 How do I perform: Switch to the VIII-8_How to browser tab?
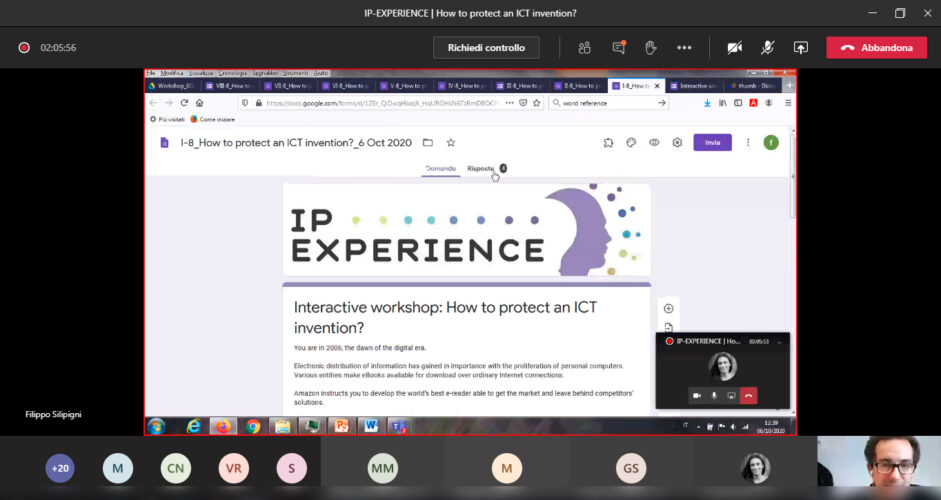click(x=229, y=86)
